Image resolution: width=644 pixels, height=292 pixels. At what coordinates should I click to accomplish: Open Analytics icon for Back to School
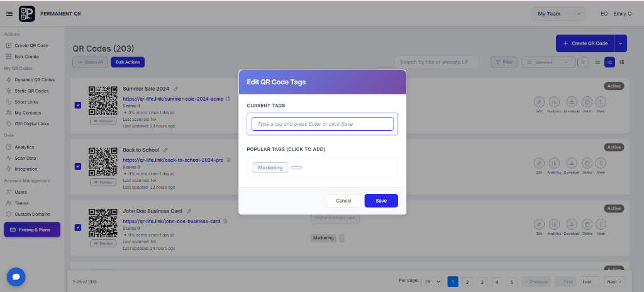pos(555,163)
